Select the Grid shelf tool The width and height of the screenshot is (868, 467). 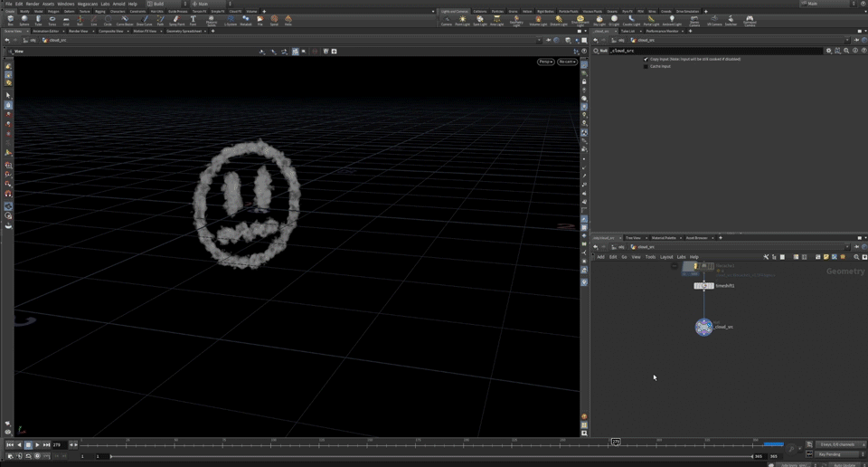66,21
